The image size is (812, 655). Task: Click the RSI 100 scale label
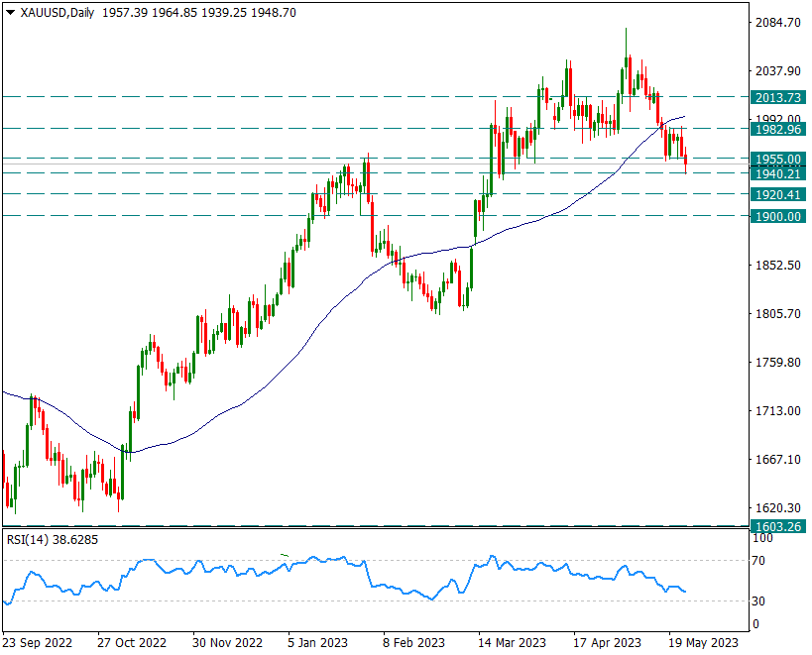(x=762, y=538)
